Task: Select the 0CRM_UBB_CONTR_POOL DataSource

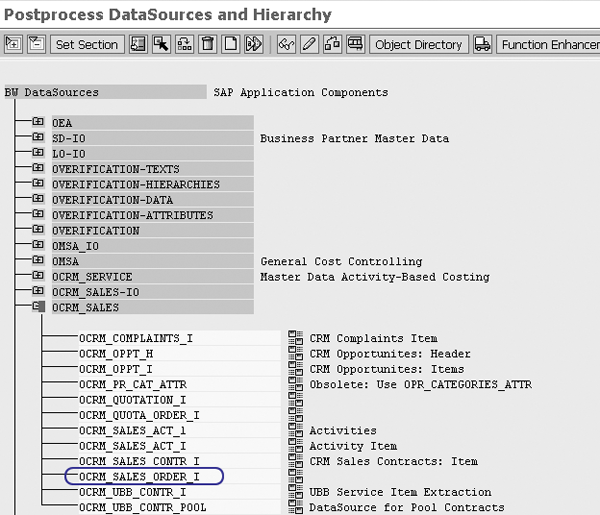Action: click(x=179, y=507)
